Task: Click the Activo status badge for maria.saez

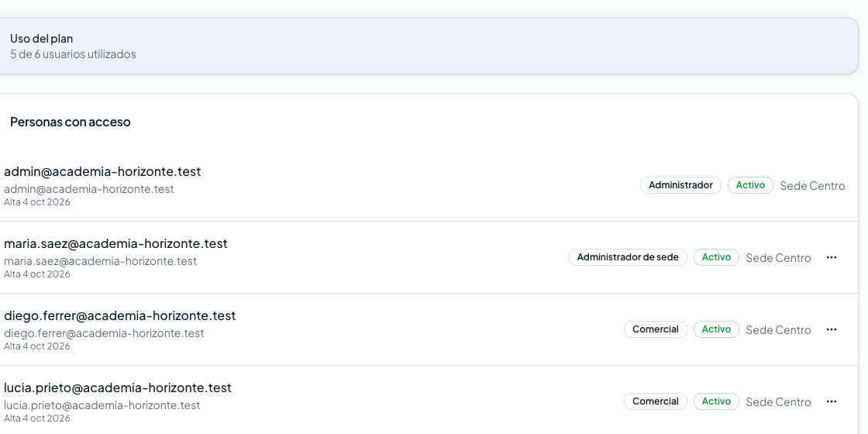Action: [x=716, y=257]
